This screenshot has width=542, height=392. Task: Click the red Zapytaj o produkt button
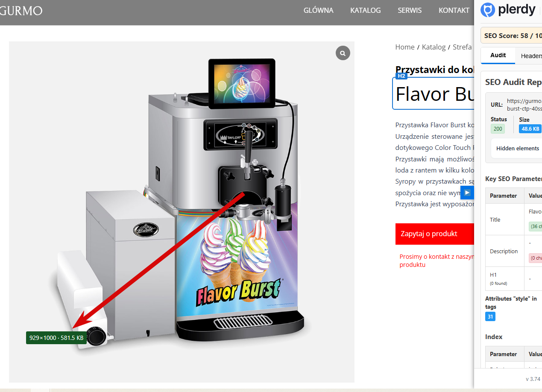[435, 234]
